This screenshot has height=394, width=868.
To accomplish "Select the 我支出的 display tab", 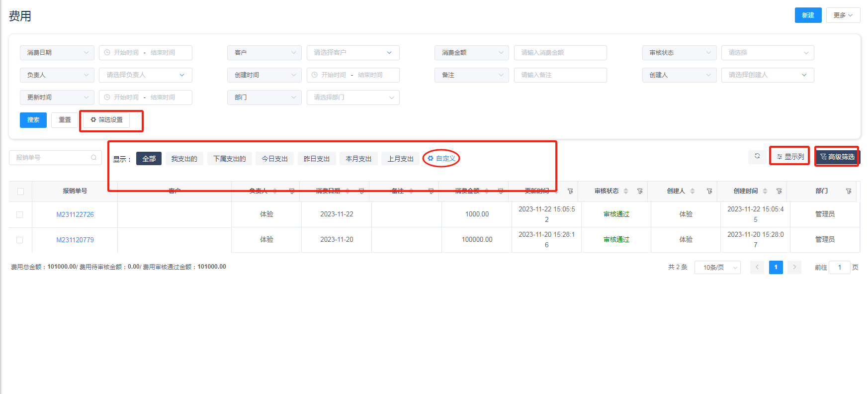I will pos(184,159).
